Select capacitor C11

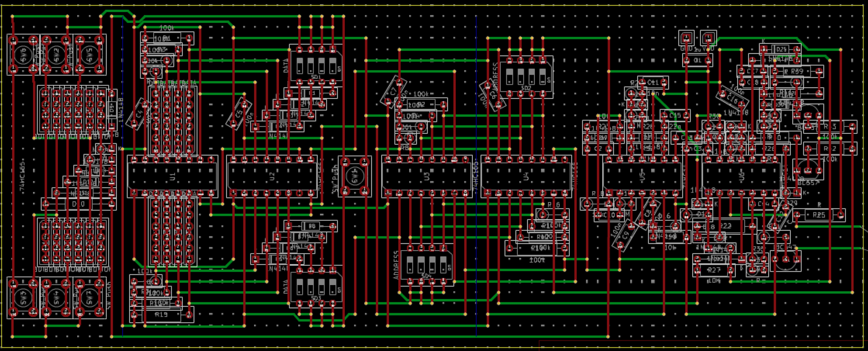(653, 82)
